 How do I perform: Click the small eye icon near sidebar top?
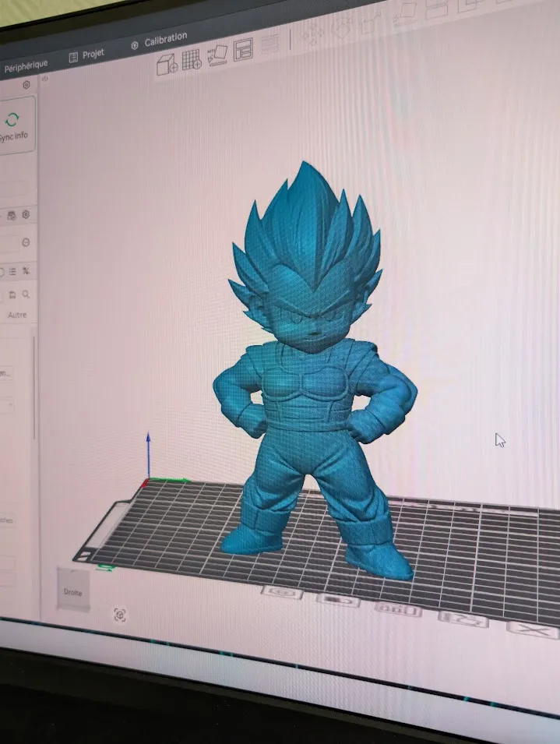(x=45, y=79)
